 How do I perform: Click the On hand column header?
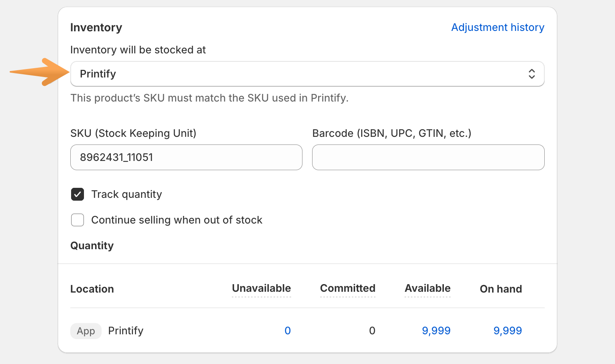click(x=501, y=289)
